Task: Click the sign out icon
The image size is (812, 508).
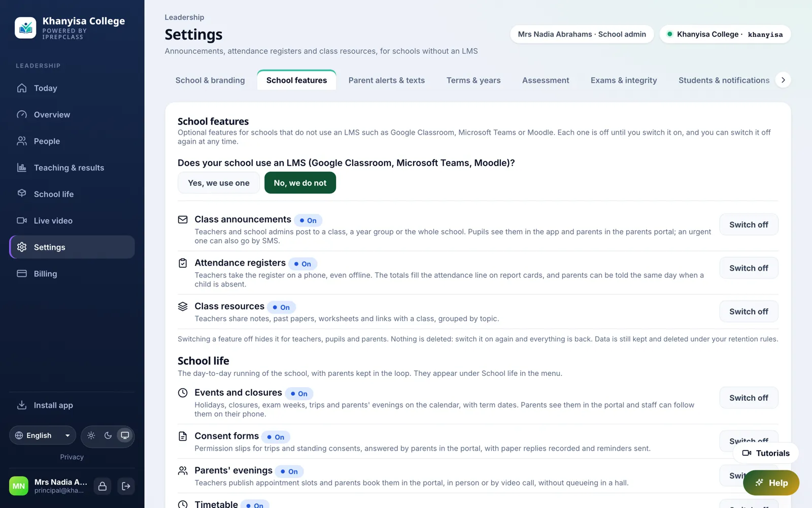Action: click(126, 486)
